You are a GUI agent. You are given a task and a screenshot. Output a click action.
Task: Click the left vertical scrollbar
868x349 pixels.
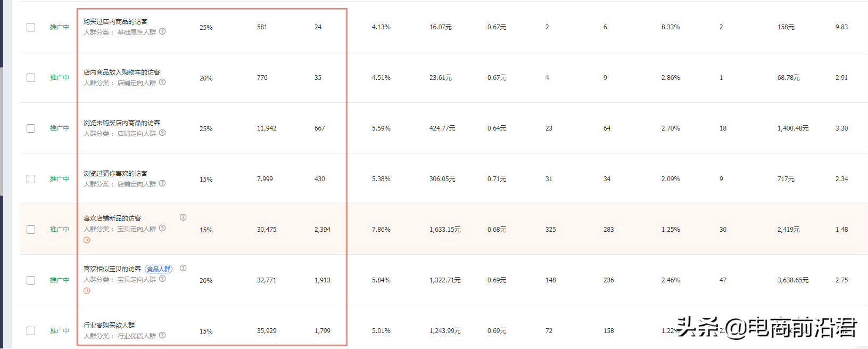(x=2, y=133)
